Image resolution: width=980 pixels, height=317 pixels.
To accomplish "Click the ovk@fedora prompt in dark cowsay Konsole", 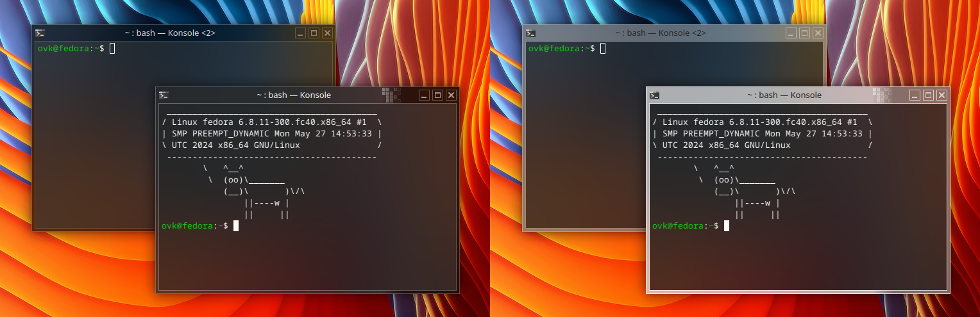I will pos(194,226).
